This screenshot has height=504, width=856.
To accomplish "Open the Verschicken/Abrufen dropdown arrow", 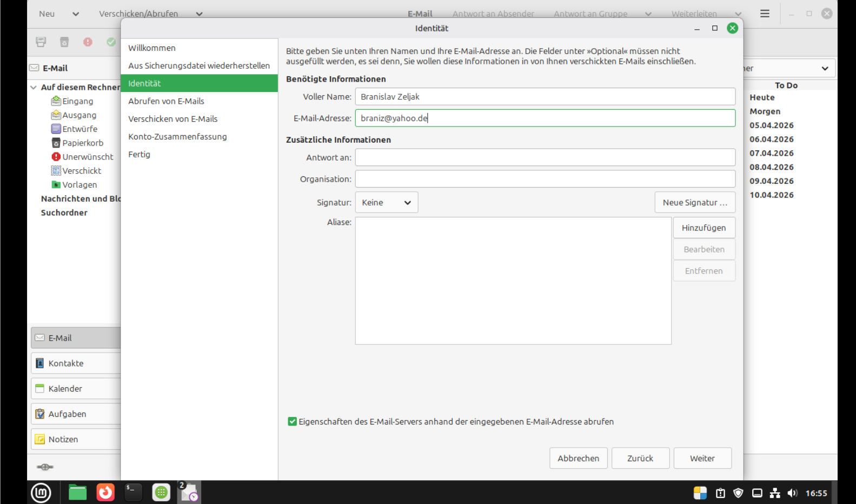I will [199, 14].
